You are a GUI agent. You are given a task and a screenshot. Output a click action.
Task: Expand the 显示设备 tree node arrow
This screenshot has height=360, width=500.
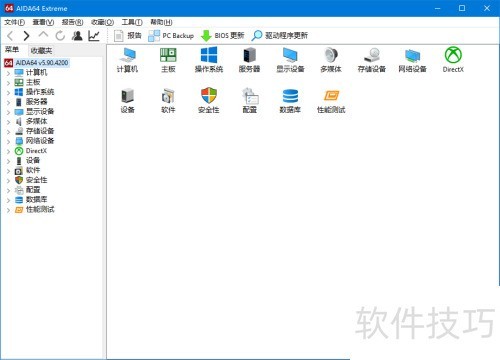(x=9, y=112)
